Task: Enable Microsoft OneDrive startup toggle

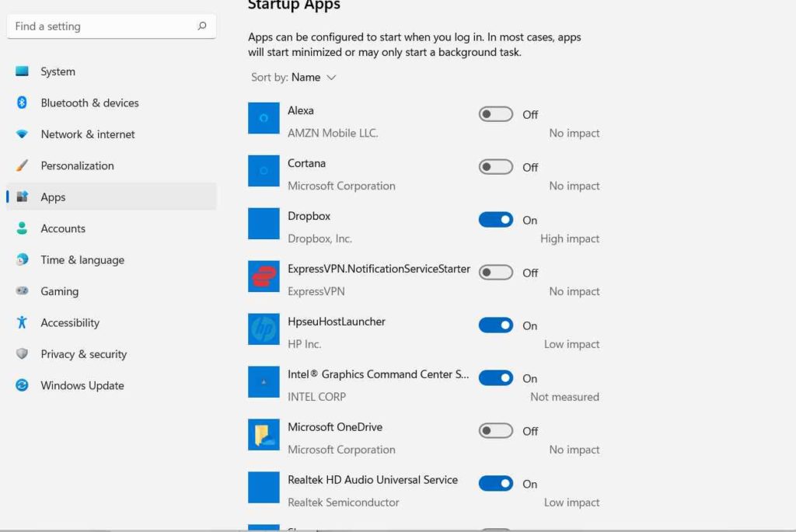Action: point(495,430)
